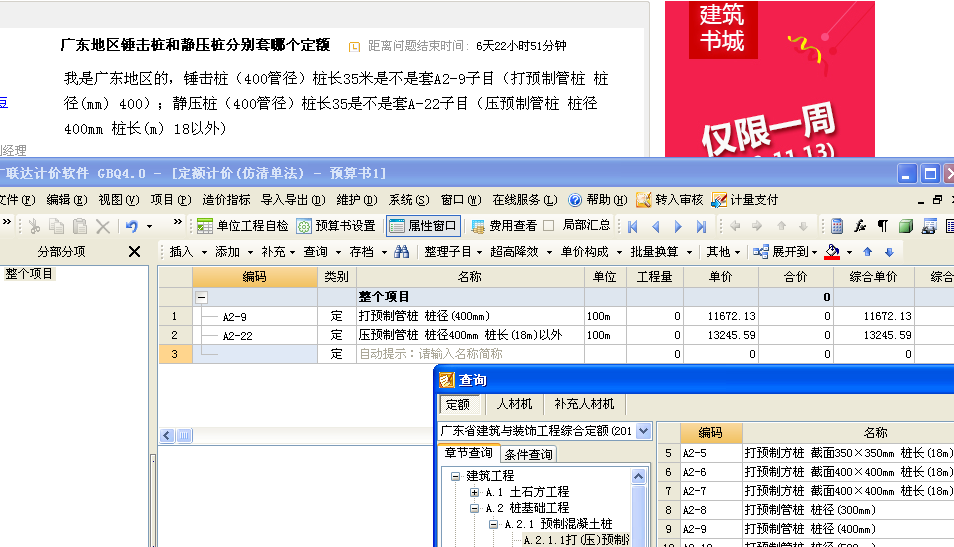Screen dimensions: 954x547
Task: Collapse the 整个项目 row in grid
Action: click(x=201, y=298)
